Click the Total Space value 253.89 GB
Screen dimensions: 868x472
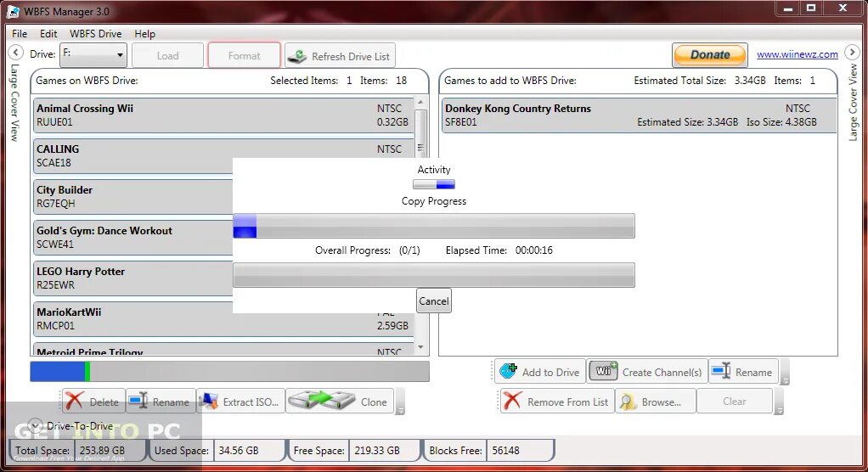pyautogui.click(x=102, y=451)
